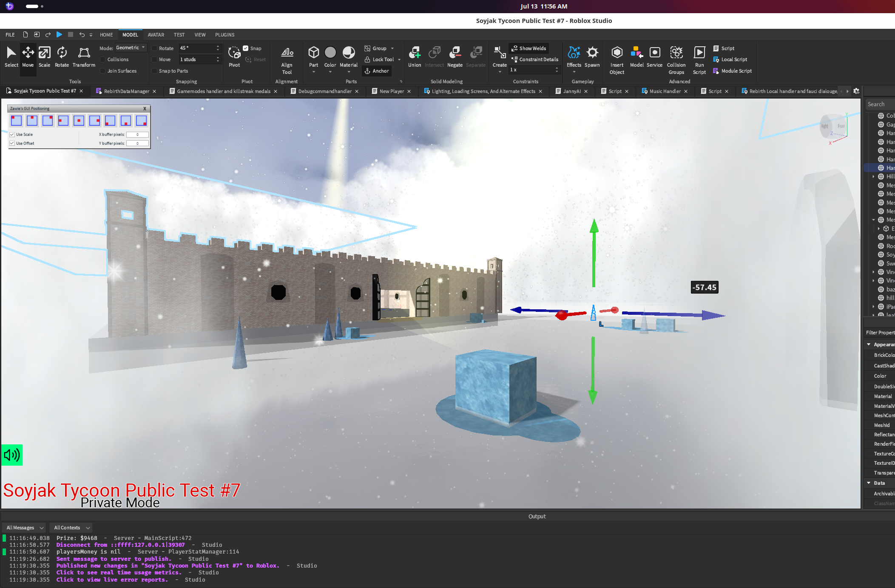Click the Anchor toggle
Image resolution: width=895 pixels, height=588 pixels.
[x=377, y=71]
